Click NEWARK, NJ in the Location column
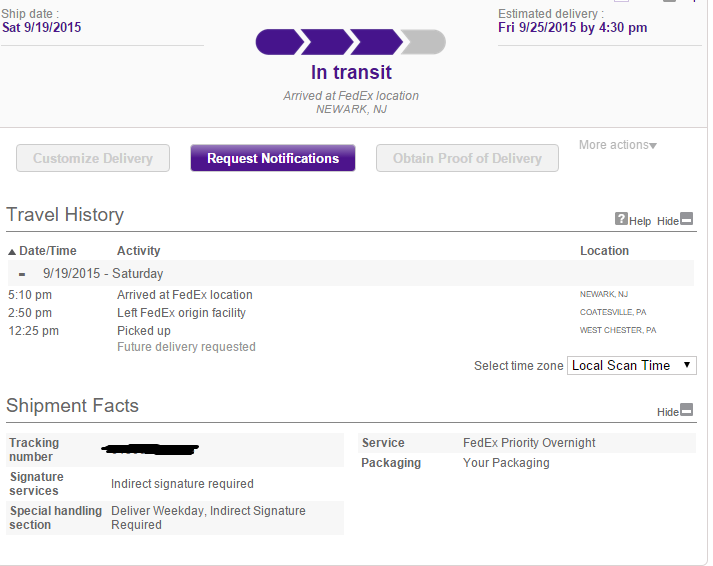Viewport: 713px width, 566px height. [604, 295]
